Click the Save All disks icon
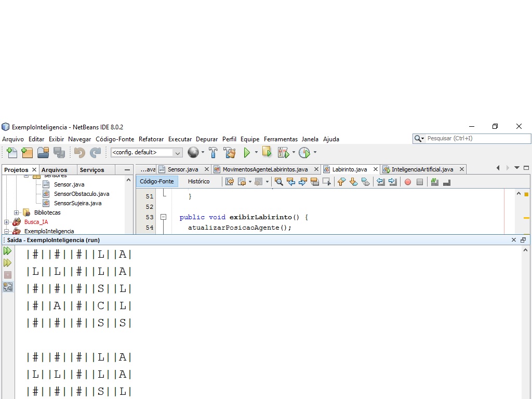Viewport: 532px width, 399px height. click(x=59, y=153)
